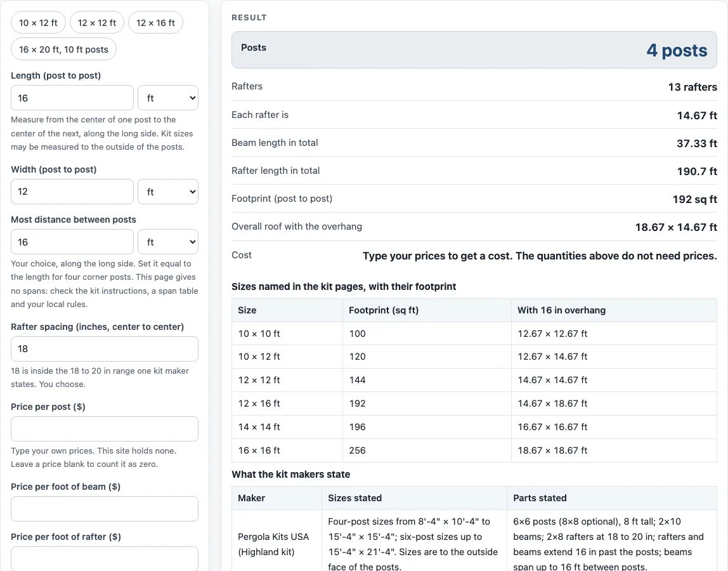Viewport: 728px width, 571px height.
Task: Click the footprint result '192 sq ft'
Action: [695, 199]
